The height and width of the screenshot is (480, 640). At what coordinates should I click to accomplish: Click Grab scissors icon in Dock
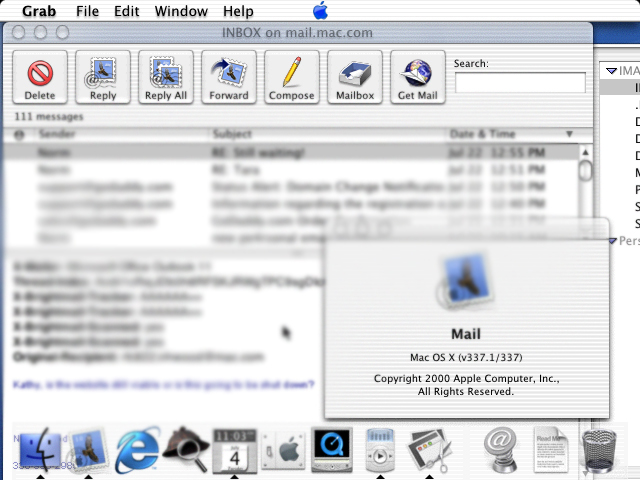(429, 451)
